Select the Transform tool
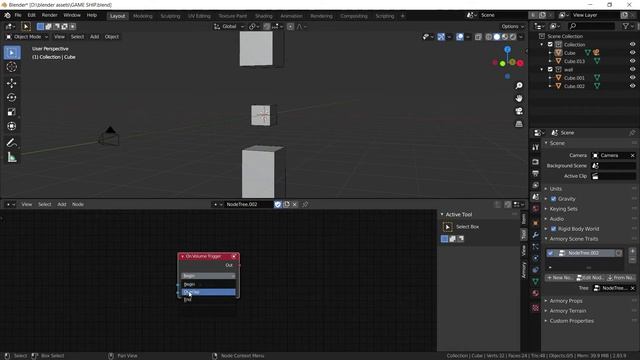This screenshot has width=640, height=360. coord(12,126)
